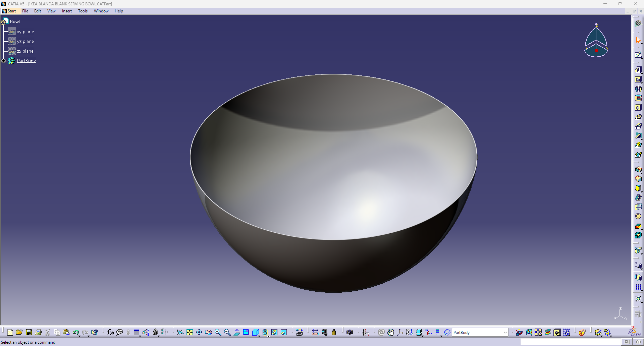
Task: Activate the Rotate view tool
Action: (x=208, y=332)
